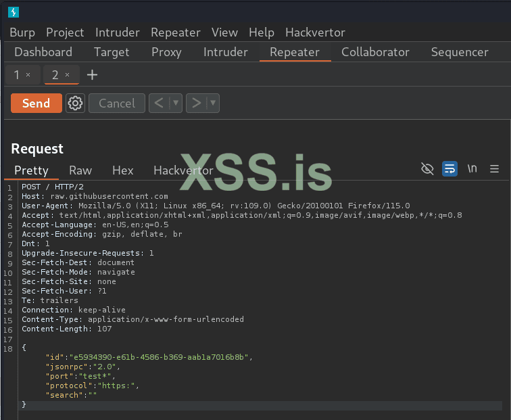Image resolution: width=511 pixels, height=420 pixels.
Task: Toggle hide non-printable eye-slash icon
Action: [x=427, y=169]
